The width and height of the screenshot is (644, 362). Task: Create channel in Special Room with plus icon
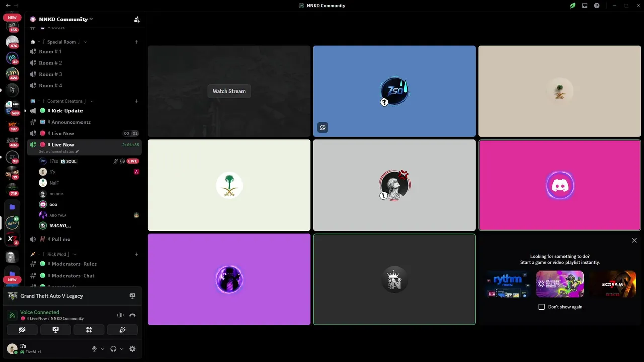(136, 42)
